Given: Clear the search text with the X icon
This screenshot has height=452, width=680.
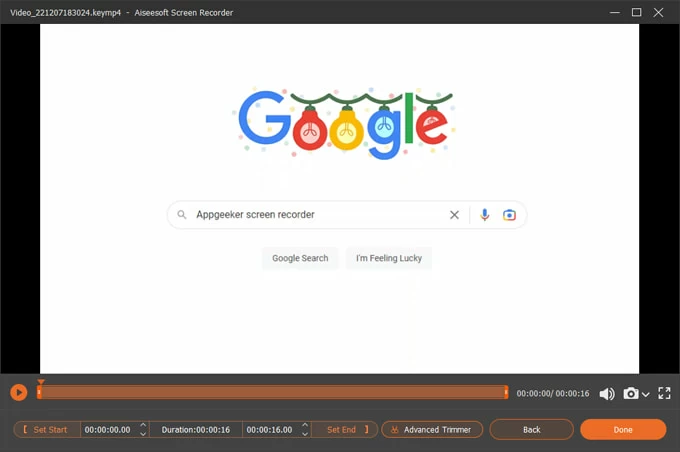Looking at the screenshot, I should click(454, 215).
